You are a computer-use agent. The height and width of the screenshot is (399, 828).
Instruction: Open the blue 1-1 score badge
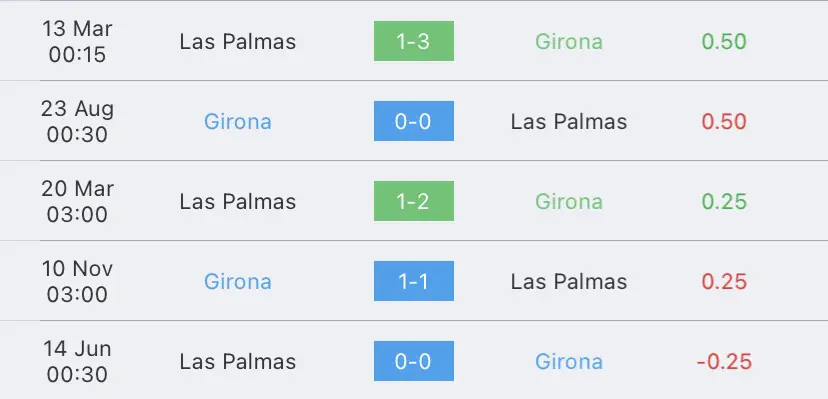[413, 281]
